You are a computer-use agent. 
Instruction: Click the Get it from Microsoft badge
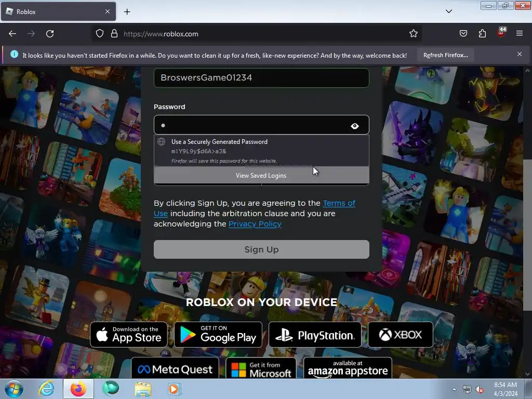point(261,368)
